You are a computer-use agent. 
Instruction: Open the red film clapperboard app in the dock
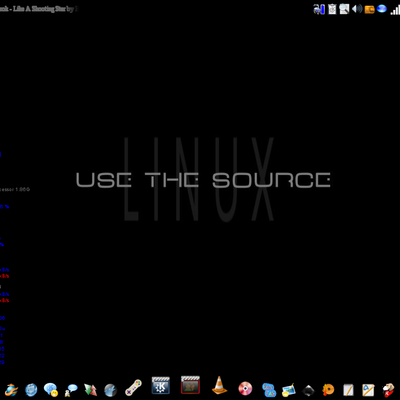(190, 385)
